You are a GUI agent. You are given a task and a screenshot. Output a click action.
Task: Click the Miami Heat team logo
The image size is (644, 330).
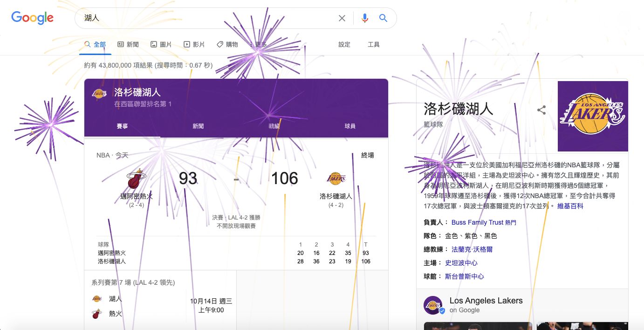point(137,179)
